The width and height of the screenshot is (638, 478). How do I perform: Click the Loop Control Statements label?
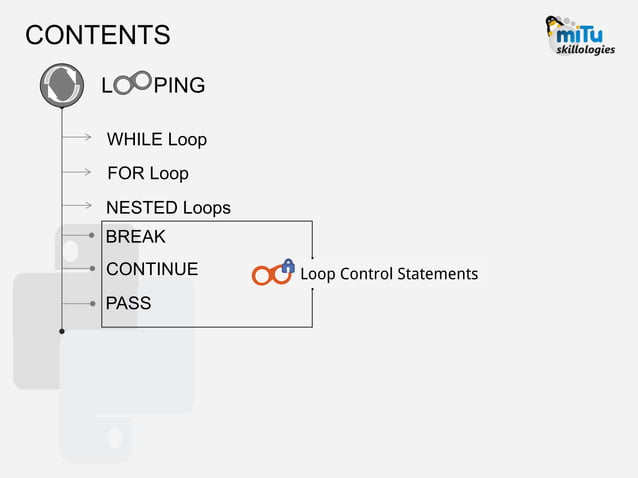pyautogui.click(x=389, y=274)
